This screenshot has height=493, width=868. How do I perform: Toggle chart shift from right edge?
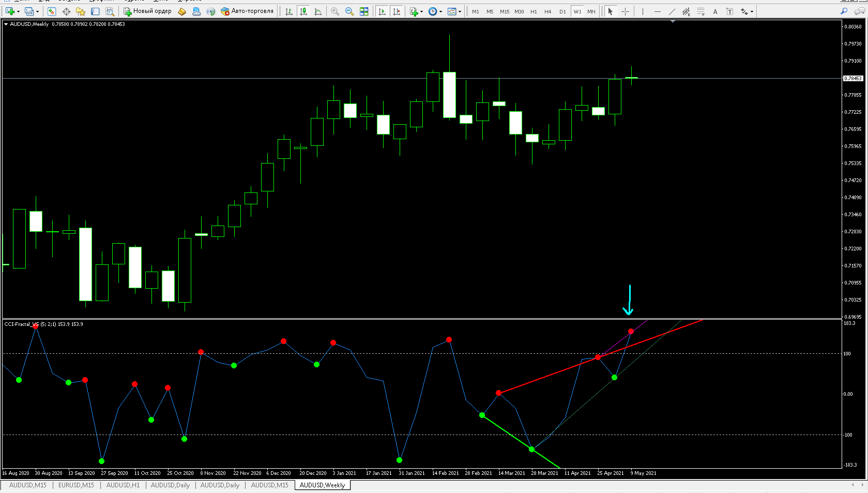(x=397, y=11)
